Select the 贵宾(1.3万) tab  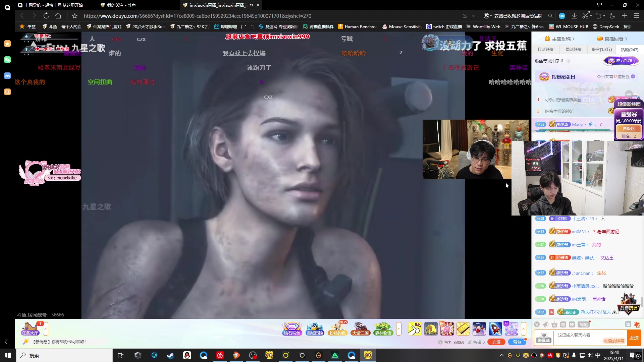pos(601,50)
